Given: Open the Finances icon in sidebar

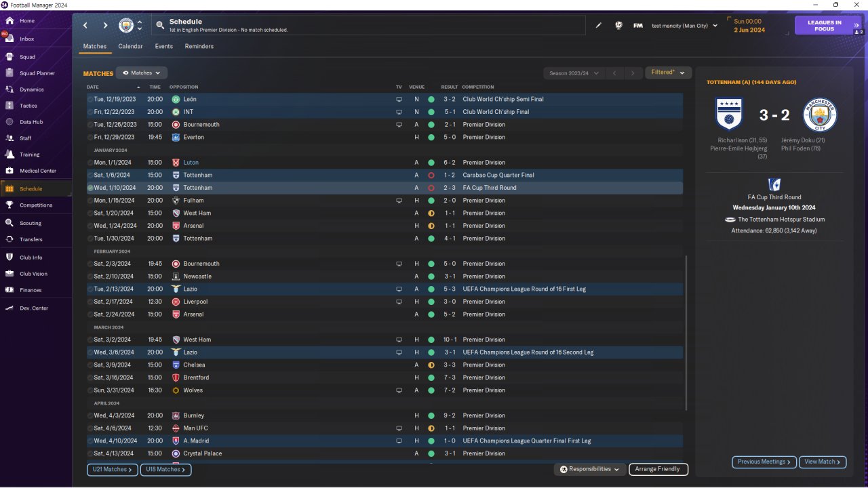Looking at the screenshot, I should click(x=9, y=290).
